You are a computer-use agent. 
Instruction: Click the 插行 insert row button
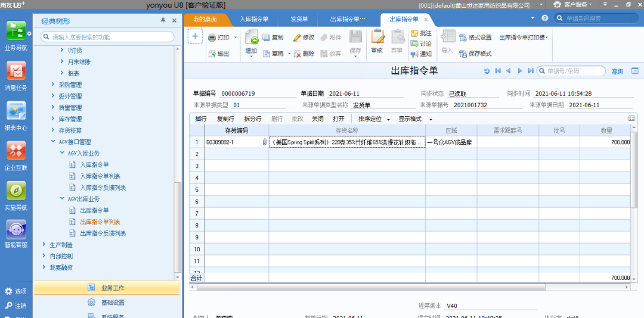pos(201,119)
